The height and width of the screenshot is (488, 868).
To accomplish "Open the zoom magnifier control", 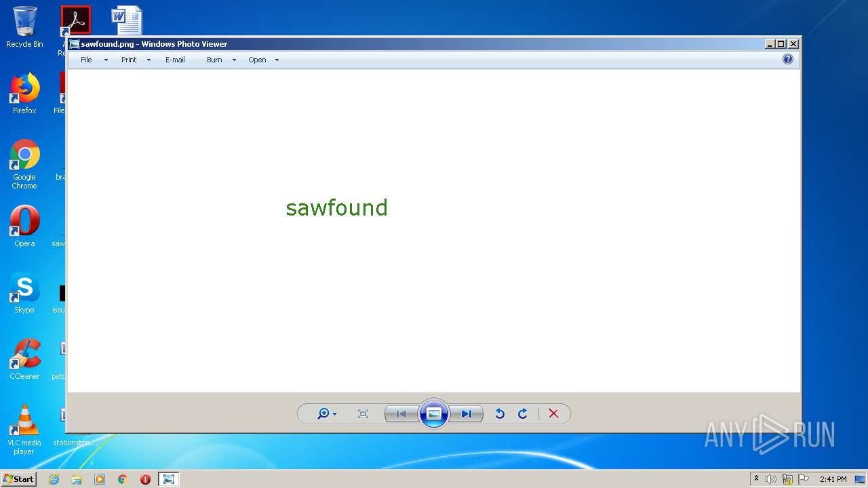I will pyautogui.click(x=327, y=413).
